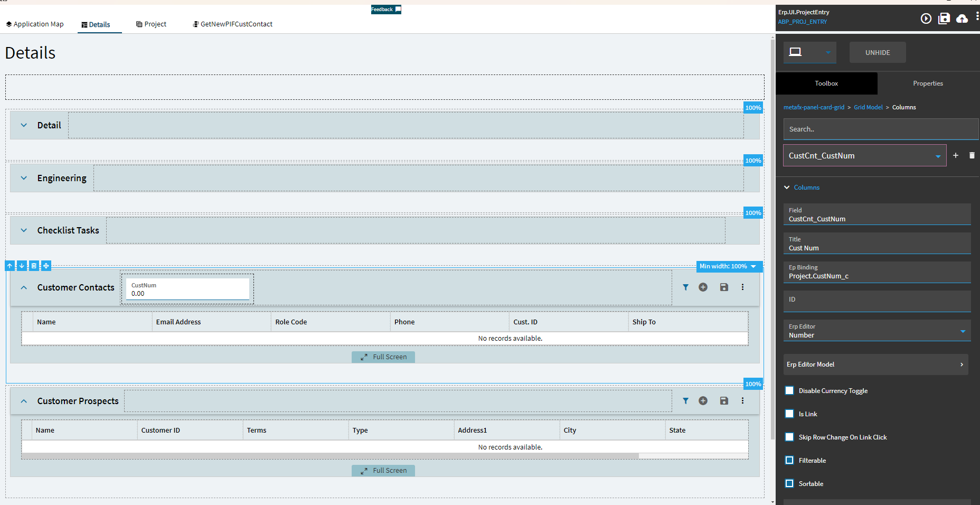Screen dimensions: 980x505
Task: Click the metafx-panel-card-grid breadcrumb link
Action: (x=814, y=107)
